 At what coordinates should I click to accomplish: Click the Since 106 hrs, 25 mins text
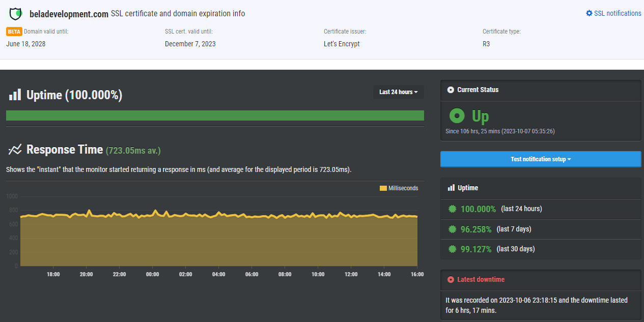pyautogui.click(x=500, y=131)
